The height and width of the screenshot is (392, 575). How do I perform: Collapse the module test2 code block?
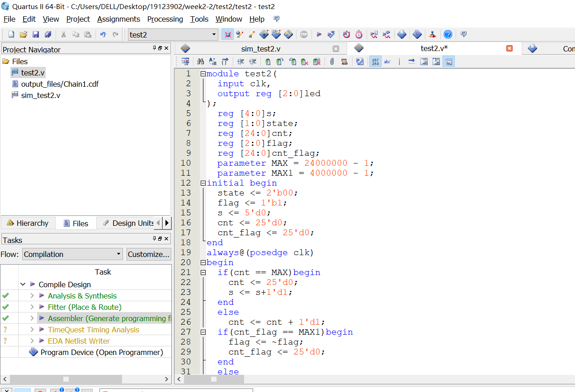pyautogui.click(x=203, y=74)
